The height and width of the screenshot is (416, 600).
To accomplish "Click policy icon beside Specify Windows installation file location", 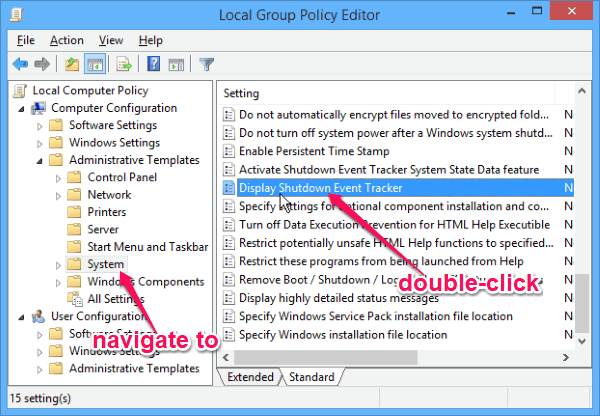I will [x=229, y=334].
